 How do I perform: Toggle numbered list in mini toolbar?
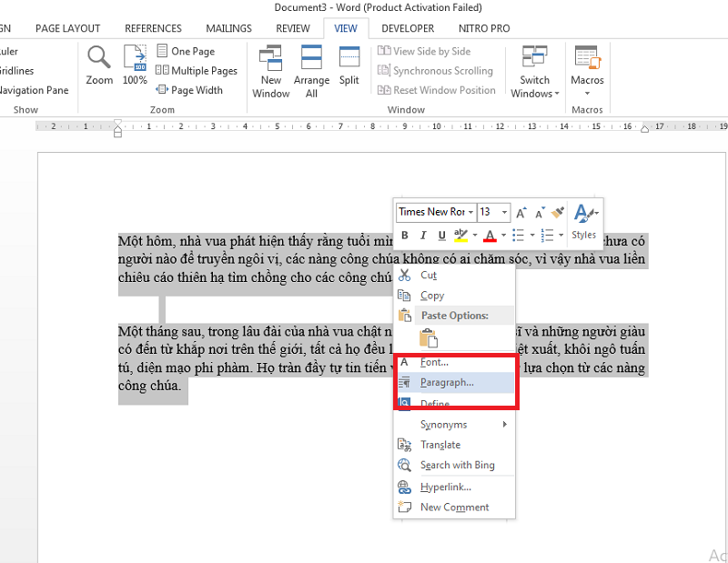pyautogui.click(x=548, y=236)
